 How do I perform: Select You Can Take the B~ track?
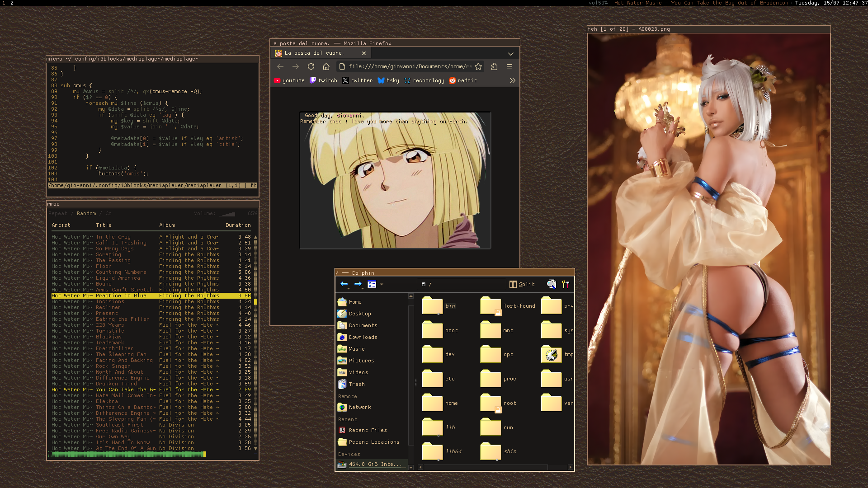tap(151, 389)
